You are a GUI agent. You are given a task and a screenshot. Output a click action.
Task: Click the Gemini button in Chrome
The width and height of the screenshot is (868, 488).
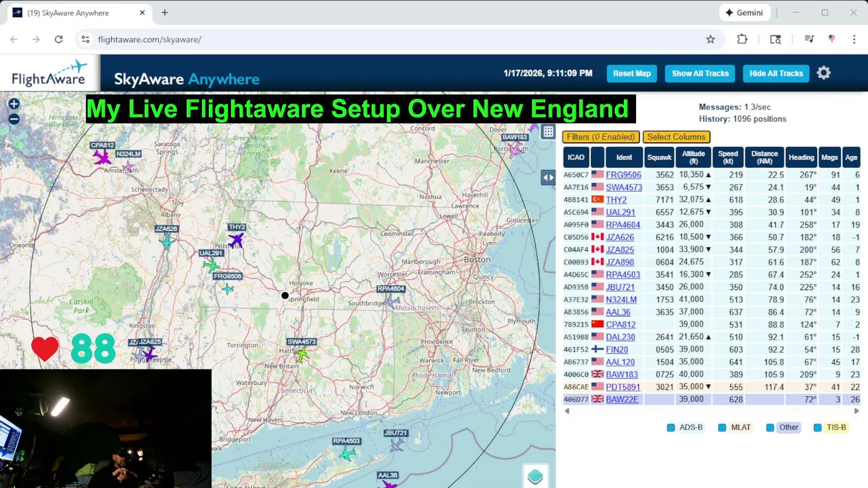tap(744, 12)
